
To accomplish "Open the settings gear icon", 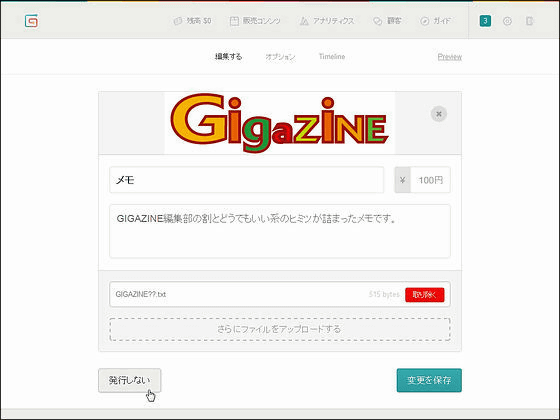I will [x=507, y=21].
